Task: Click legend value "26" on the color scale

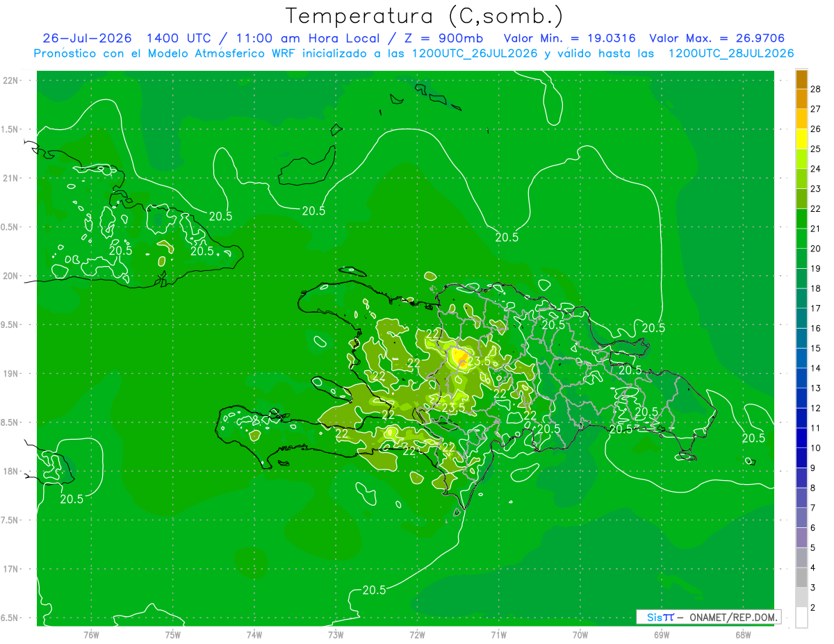Action: pyautogui.click(x=816, y=129)
